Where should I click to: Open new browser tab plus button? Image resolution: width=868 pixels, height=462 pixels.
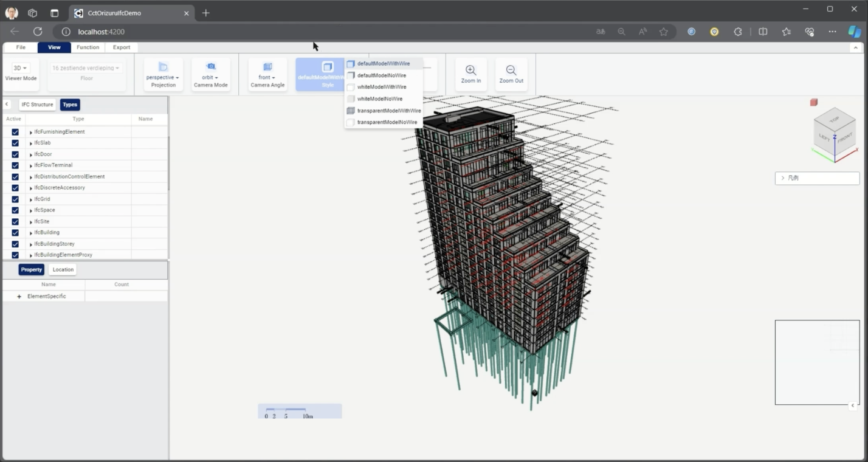[x=206, y=13]
